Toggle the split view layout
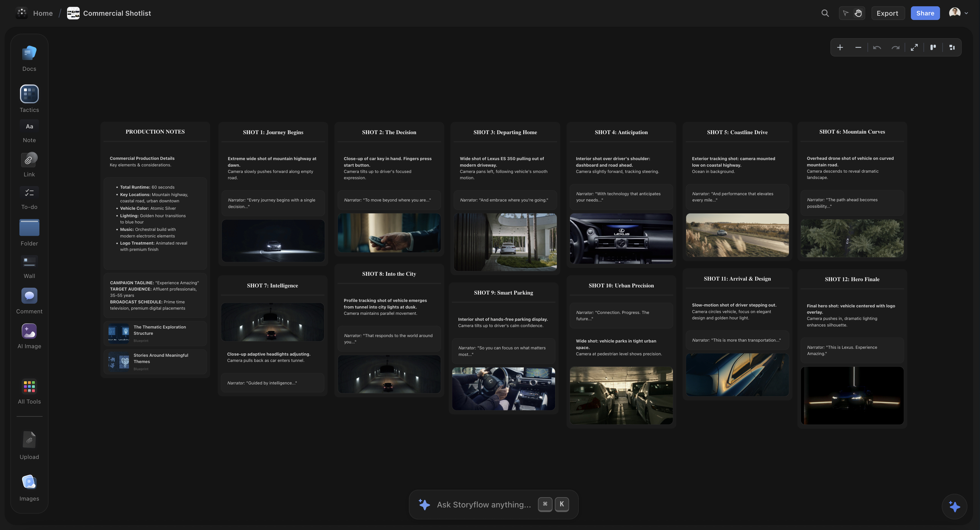This screenshot has width=980, height=530. tap(933, 47)
